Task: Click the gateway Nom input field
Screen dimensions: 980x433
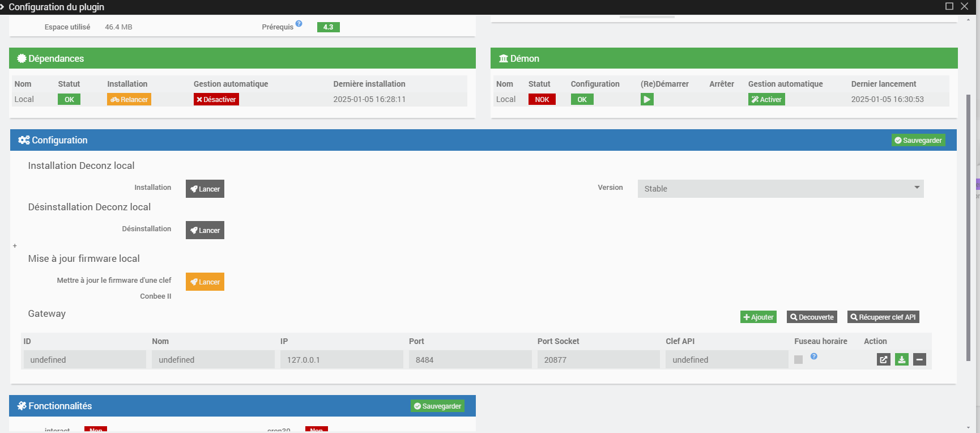Action: tap(213, 359)
